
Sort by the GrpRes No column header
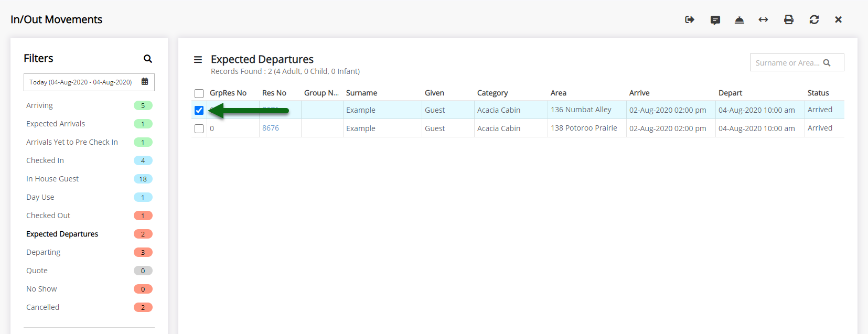click(x=228, y=93)
